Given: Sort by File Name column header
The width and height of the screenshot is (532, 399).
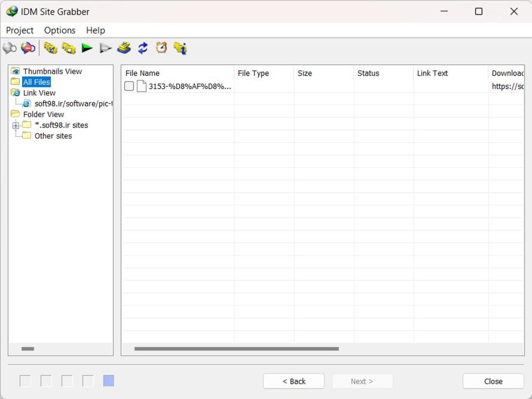Looking at the screenshot, I should [178, 73].
